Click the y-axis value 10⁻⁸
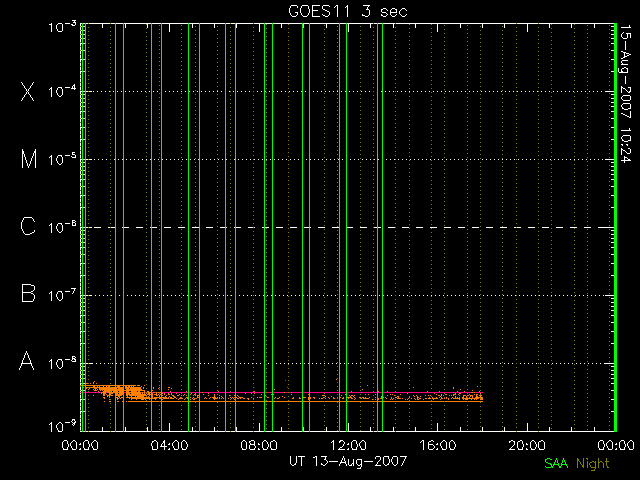This screenshot has height=480, width=640. (62, 363)
